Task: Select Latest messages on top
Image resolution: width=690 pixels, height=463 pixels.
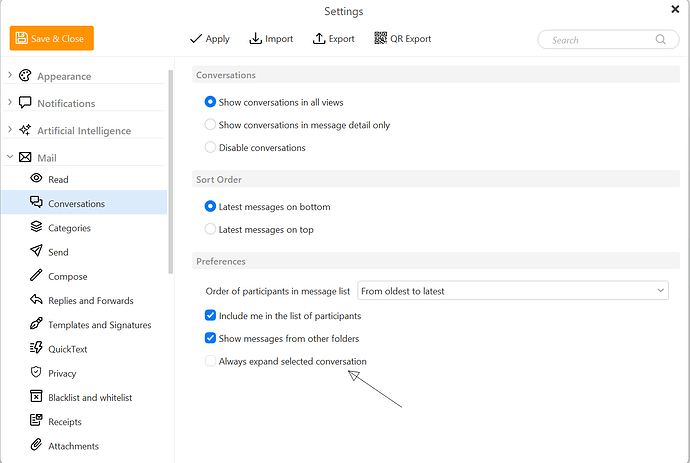Action: coord(210,229)
